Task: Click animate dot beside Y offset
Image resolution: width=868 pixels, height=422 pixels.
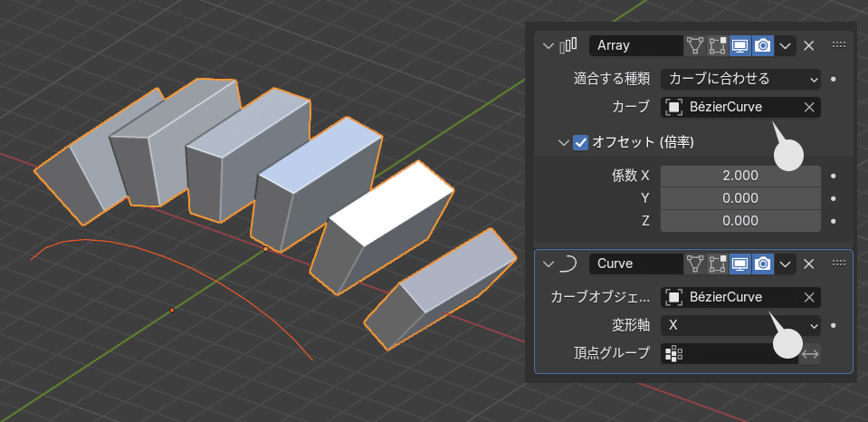Action: point(833,198)
